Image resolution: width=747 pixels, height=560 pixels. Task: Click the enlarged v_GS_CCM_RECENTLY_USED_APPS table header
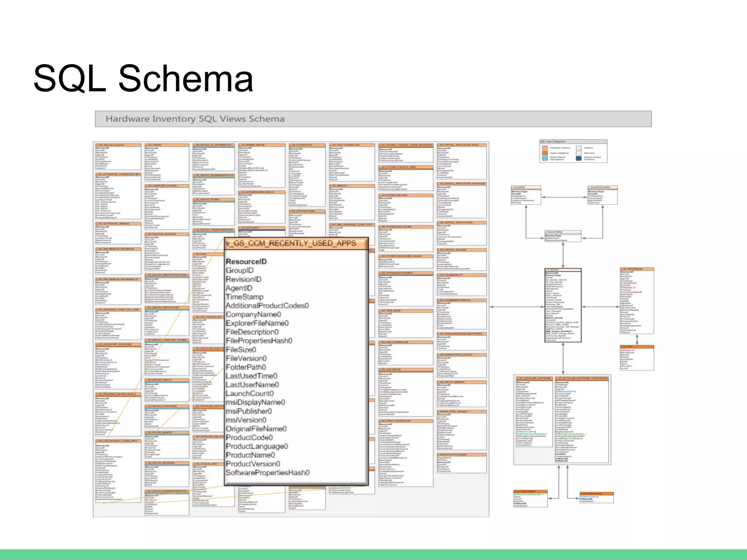coord(296,244)
